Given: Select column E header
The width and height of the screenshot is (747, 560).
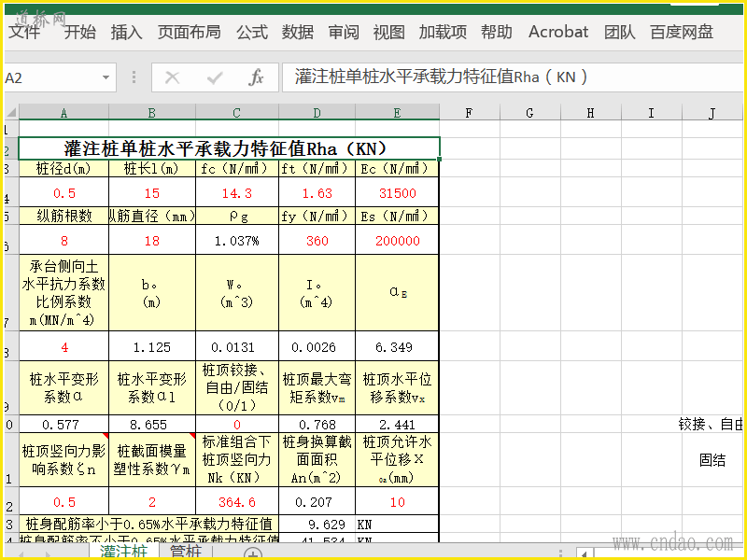Looking at the screenshot, I should pyautogui.click(x=398, y=113).
